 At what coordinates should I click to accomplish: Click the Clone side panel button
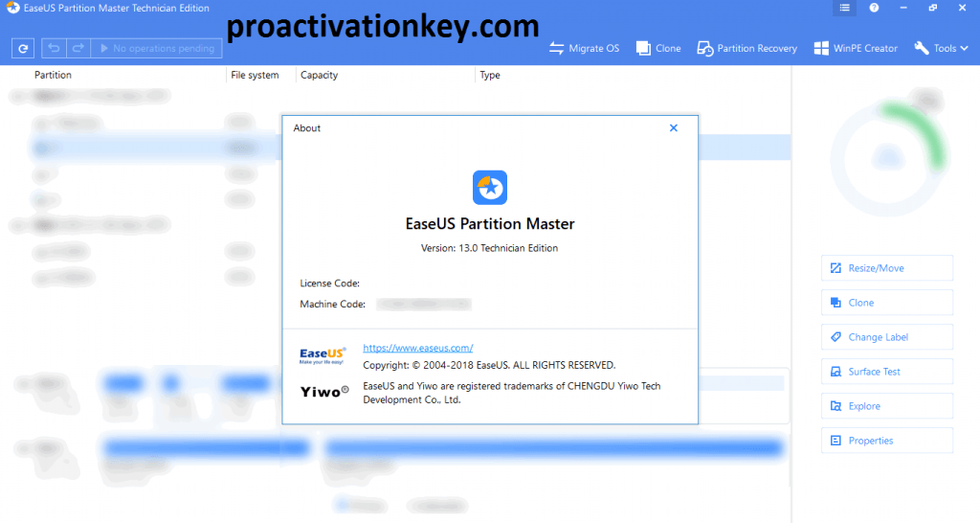pyautogui.click(x=886, y=302)
